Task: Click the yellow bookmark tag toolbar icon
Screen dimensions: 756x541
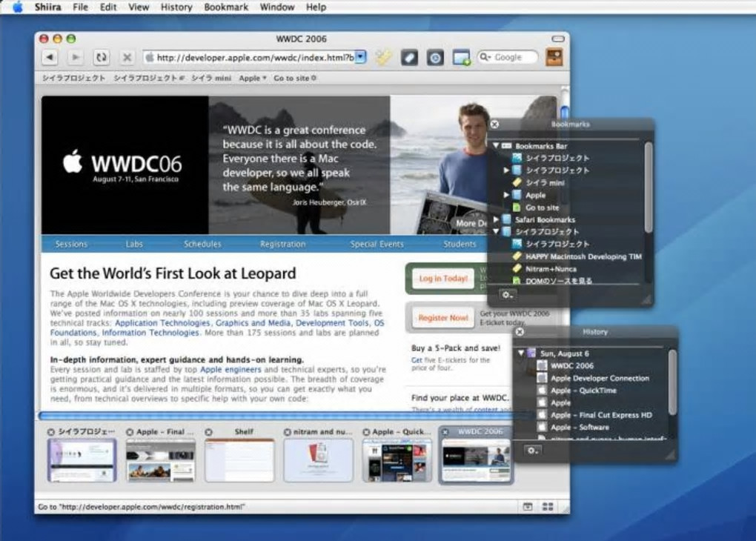Action: pos(384,57)
